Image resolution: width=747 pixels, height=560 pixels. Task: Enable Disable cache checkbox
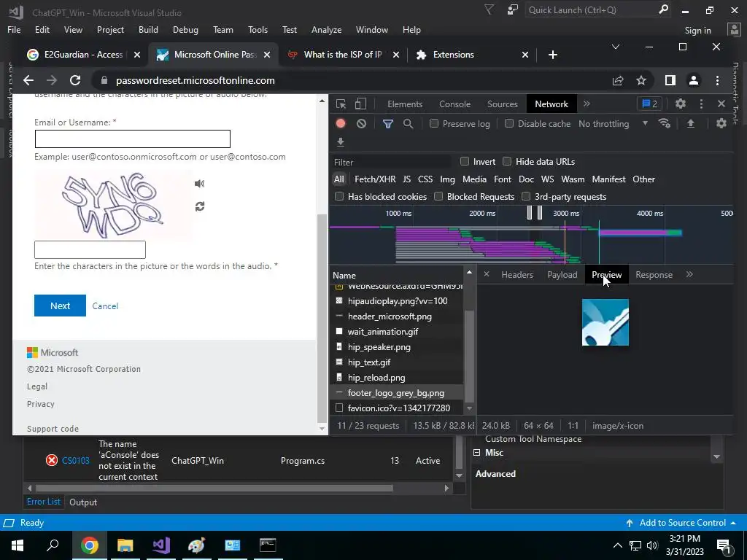click(x=509, y=123)
